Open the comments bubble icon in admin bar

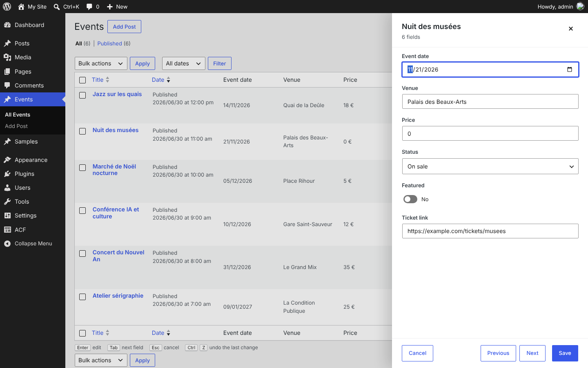(x=89, y=7)
